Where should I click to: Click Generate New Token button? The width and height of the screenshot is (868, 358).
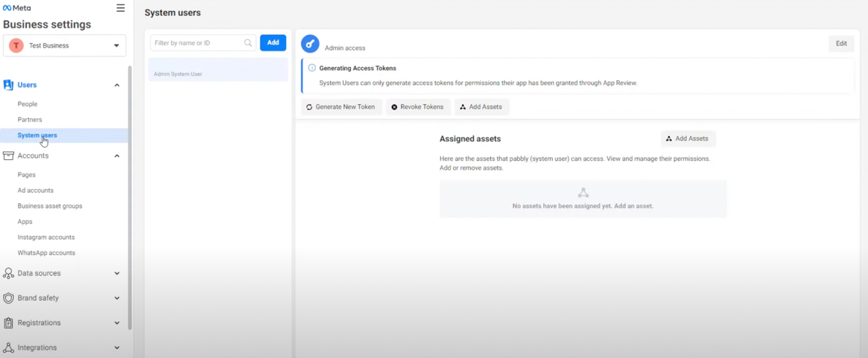(x=341, y=106)
